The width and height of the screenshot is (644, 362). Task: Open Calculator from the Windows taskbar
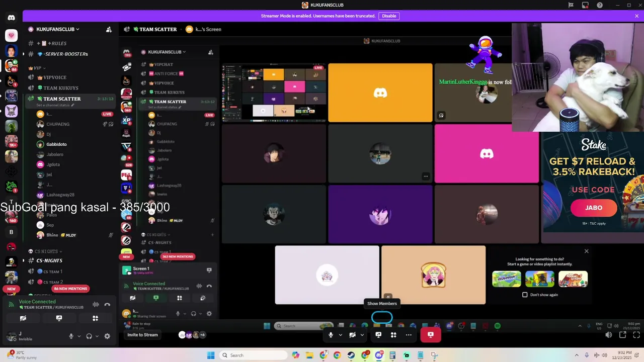point(392,355)
